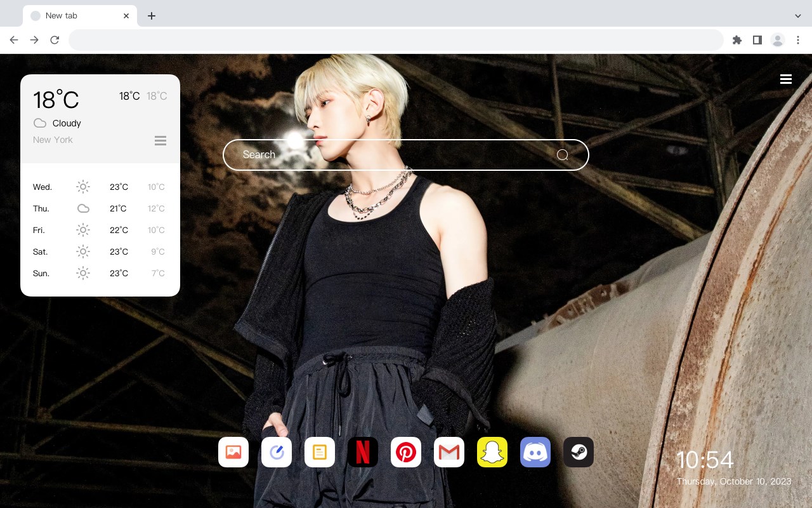Click the search magnifier icon

coord(563,155)
